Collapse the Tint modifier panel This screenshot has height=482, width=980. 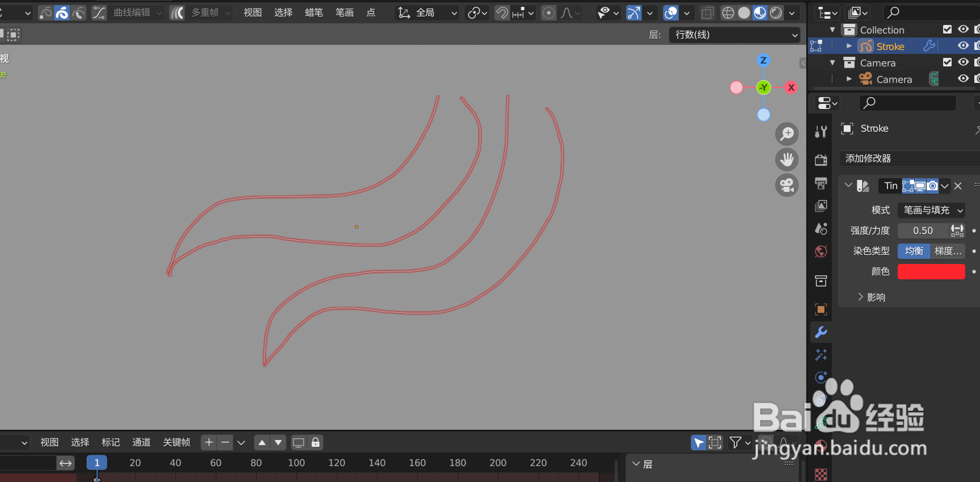pyautogui.click(x=848, y=185)
